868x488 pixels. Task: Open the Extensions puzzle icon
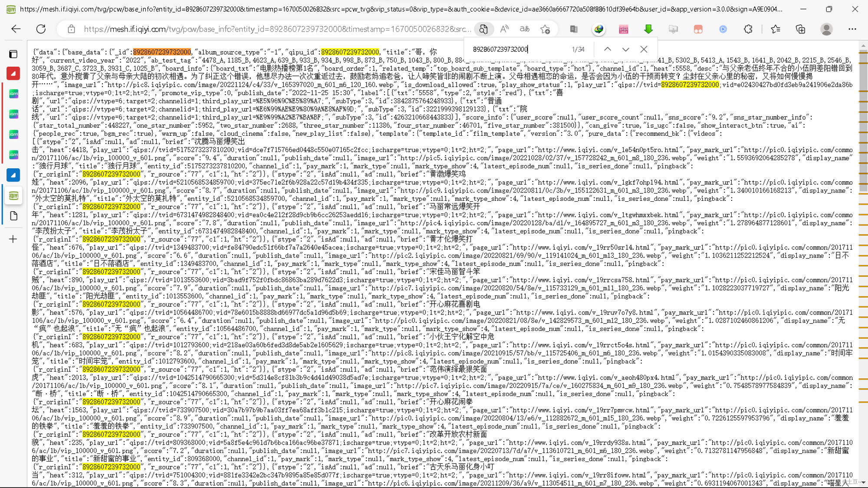[x=748, y=29]
